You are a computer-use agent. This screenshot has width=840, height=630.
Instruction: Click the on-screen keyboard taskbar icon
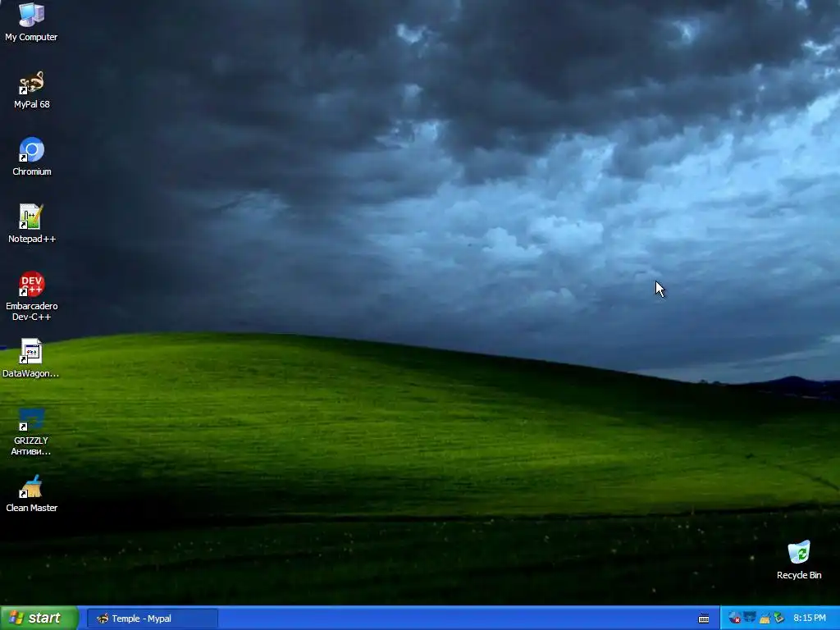pos(704,619)
